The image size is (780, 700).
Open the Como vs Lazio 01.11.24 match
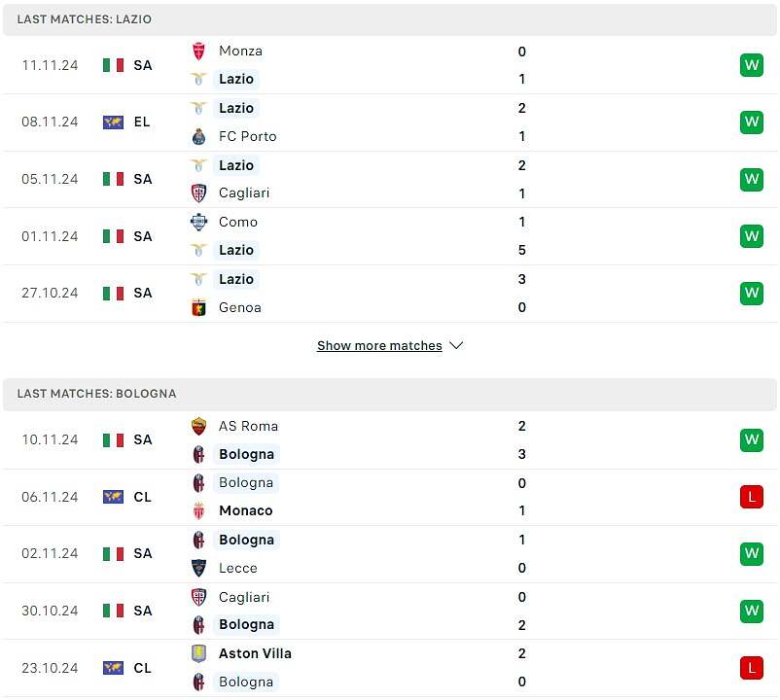click(x=389, y=236)
